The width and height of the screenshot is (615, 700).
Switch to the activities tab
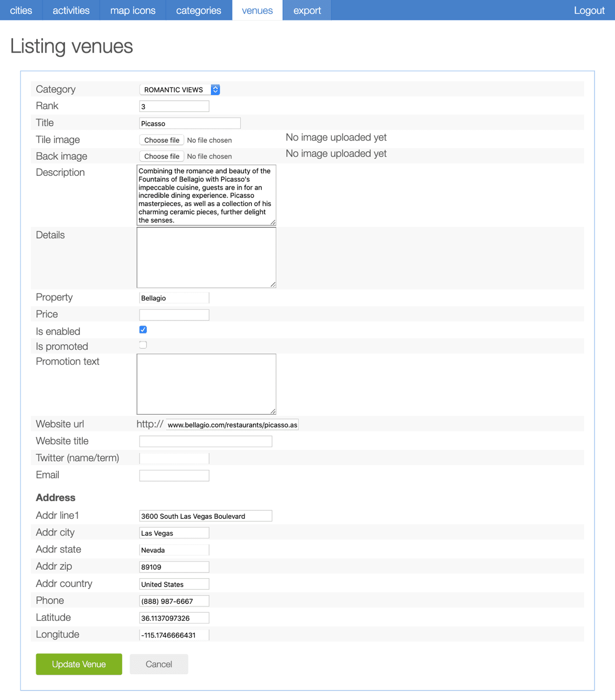pos(71,11)
